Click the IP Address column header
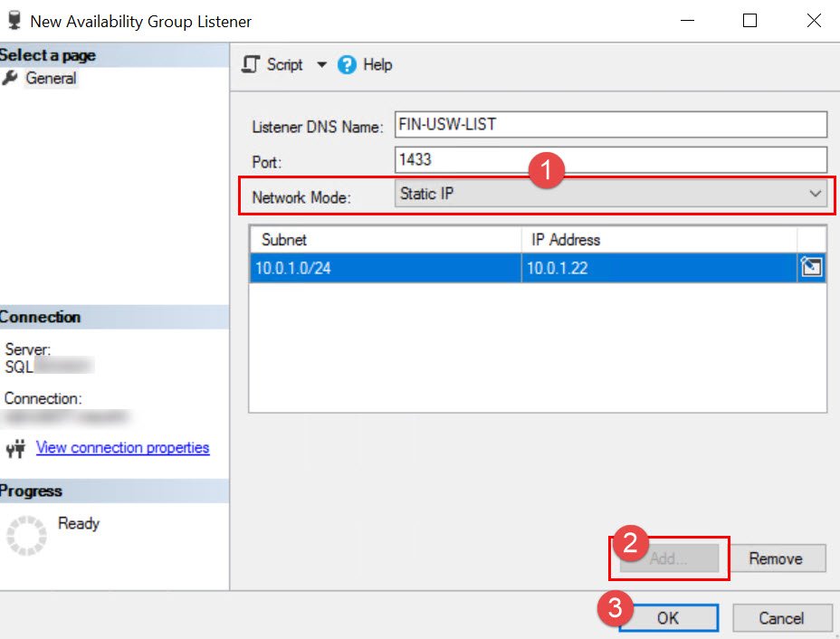Image resolution: width=840 pixels, height=639 pixels. pos(659,240)
